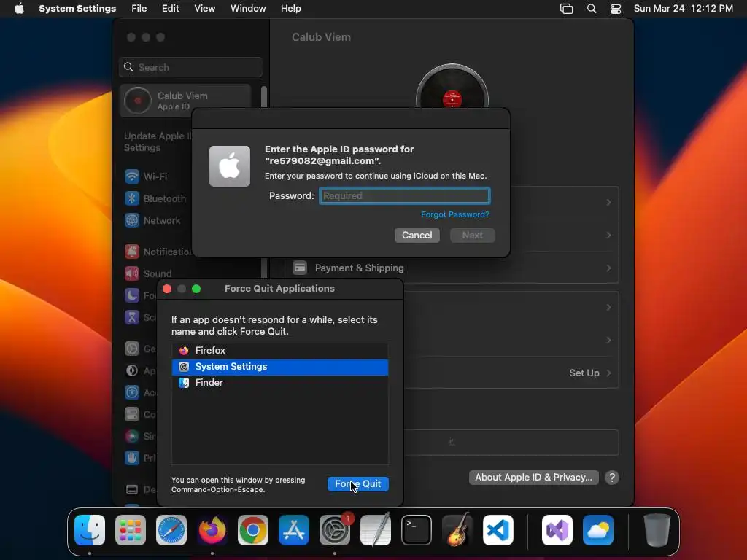Open TextEdit from the Dock
Viewport: 747px width, 560px height.
pos(376,530)
